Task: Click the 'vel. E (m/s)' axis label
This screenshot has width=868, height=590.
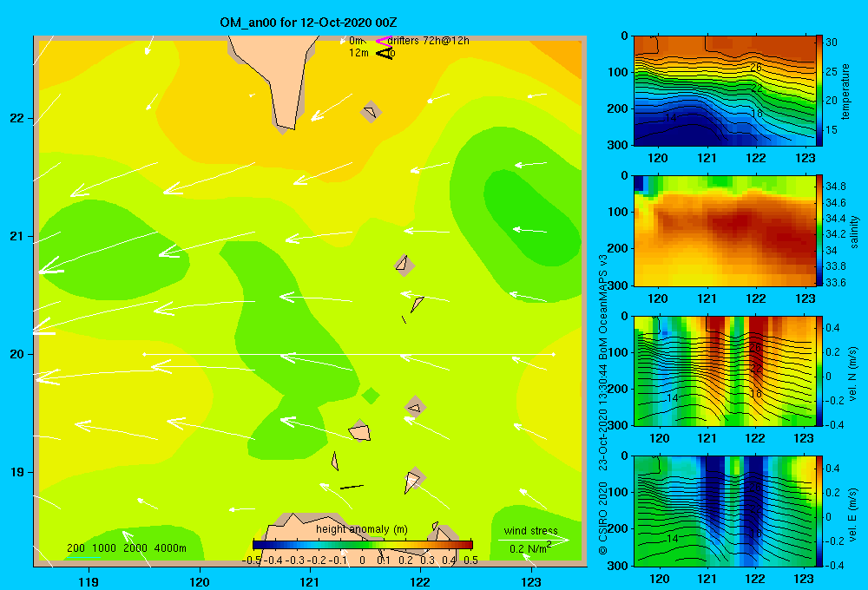Action: [853, 515]
